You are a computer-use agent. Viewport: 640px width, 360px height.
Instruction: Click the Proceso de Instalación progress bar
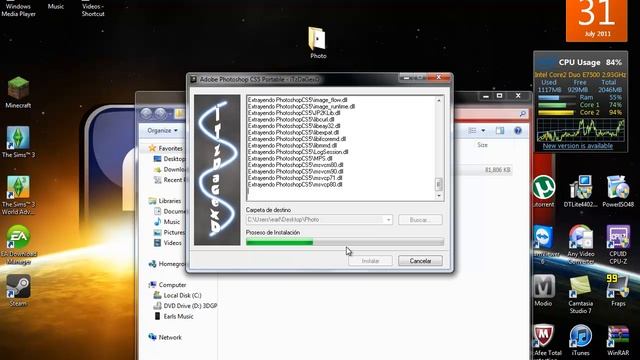[x=345, y=242]
